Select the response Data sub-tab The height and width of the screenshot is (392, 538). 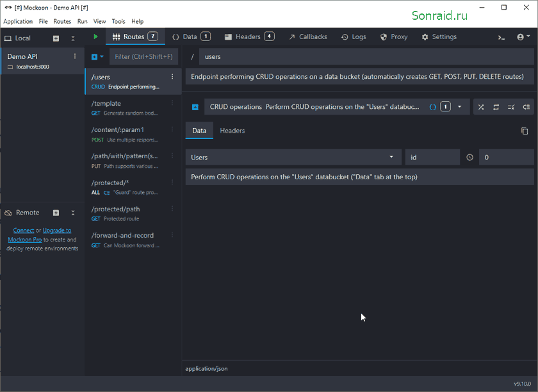click(x=199, y=131)
